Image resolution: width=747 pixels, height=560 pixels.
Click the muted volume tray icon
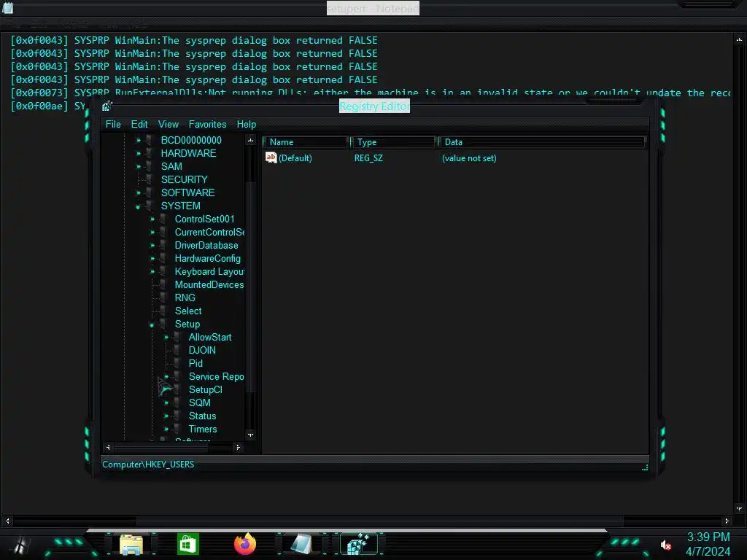click(x=665, y=545)
